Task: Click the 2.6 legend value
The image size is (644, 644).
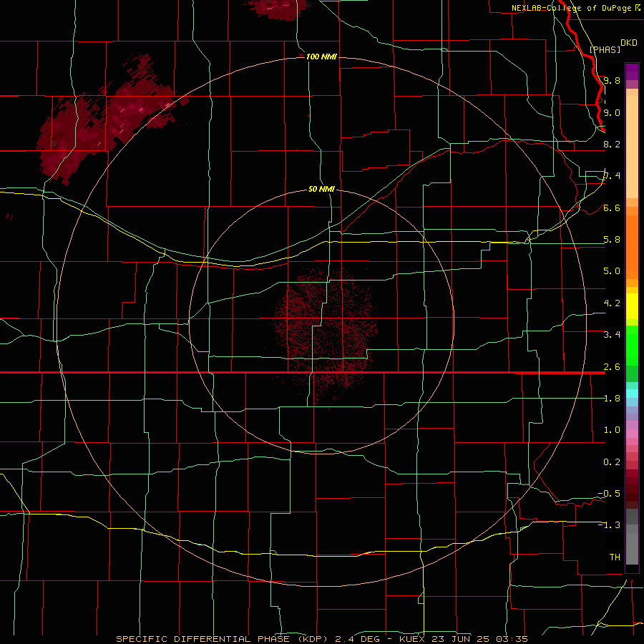Action: [612, 367]
